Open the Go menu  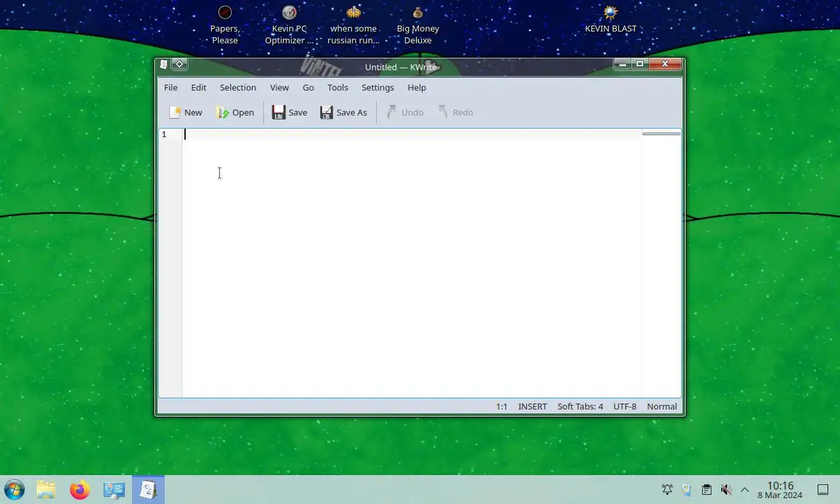coord(308,87)
